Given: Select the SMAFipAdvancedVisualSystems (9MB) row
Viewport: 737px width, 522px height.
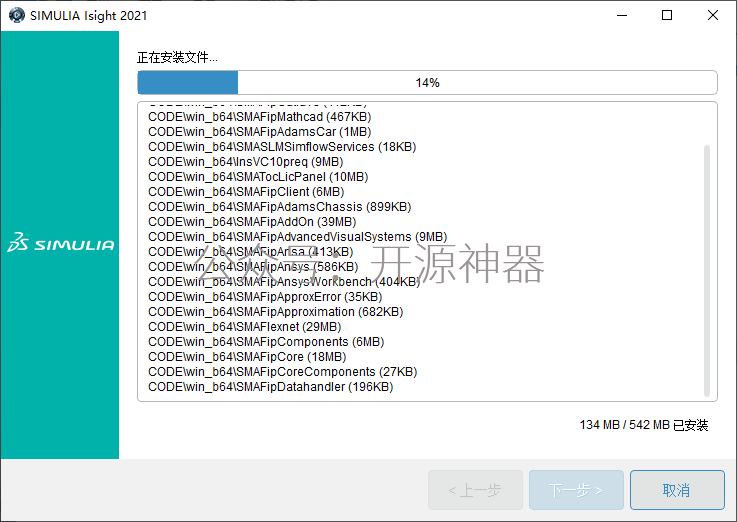Looking at the screenshot, I should [298, 237].
